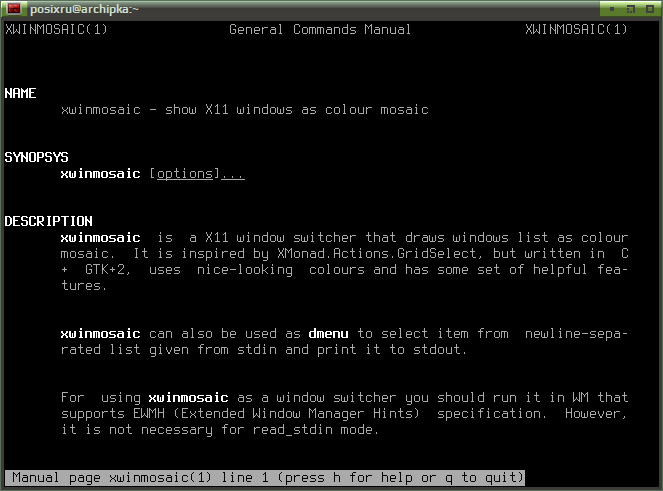This screenshot has height=491, width=663.
Task: Click the text XMonad.Actions.GridSelect
Action: click(x=376, y=253)
